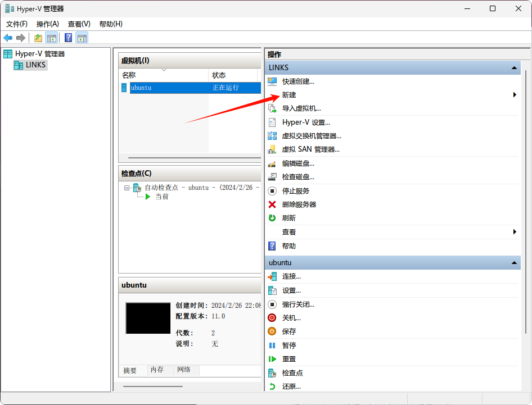This screenshot has height=405, width=532.
Task: Click the automatic checkpoint icon in tree
Action: coord(137,188)
